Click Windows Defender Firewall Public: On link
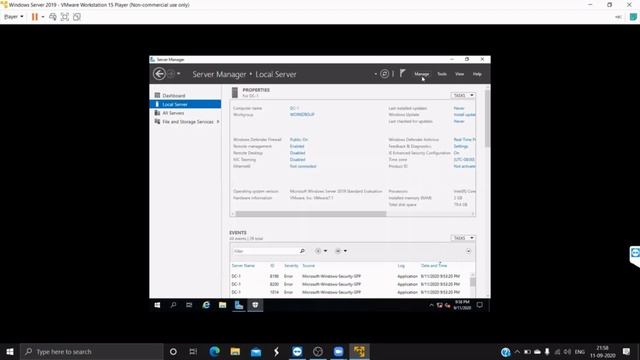640x360 pixels. pos(299,140)
